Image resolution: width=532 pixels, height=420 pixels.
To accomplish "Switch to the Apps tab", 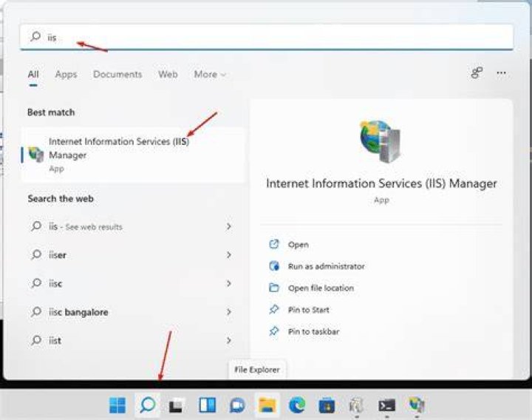I will (x=66, y=75).
